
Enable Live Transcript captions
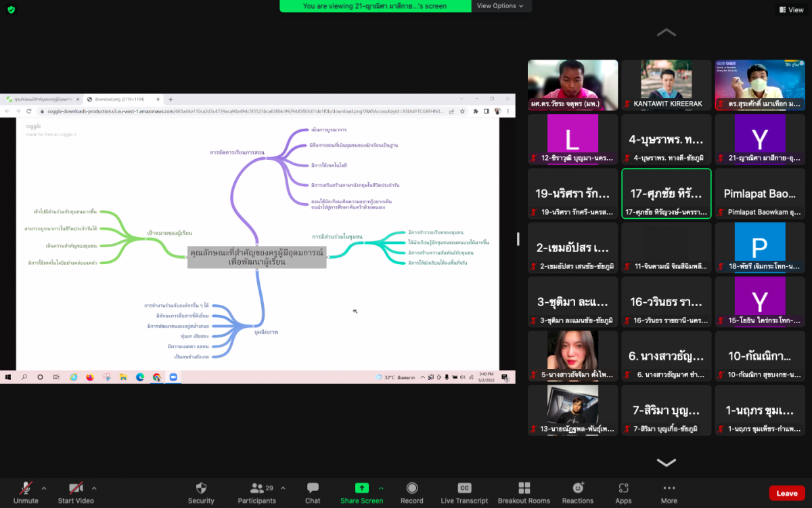click(464, 492)
